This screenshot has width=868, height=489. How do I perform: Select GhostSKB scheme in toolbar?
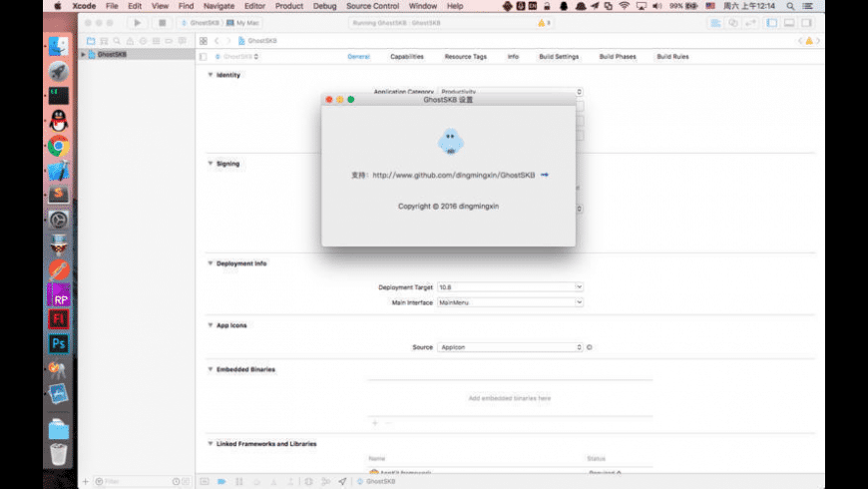coord(201,23)
